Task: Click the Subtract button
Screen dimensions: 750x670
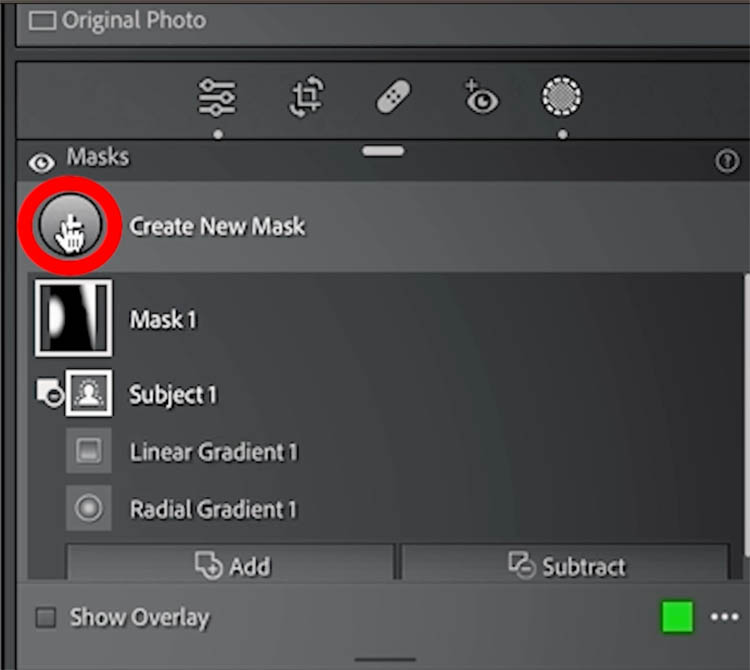Action: point(565,563)
